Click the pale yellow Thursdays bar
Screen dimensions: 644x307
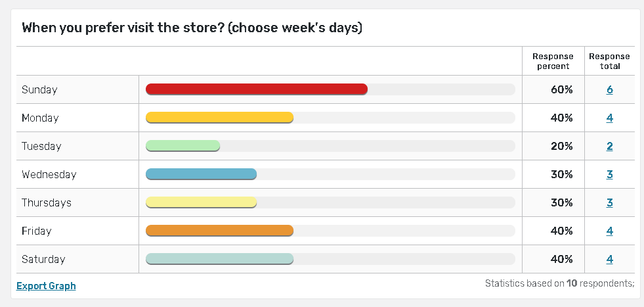click(201, 202)
